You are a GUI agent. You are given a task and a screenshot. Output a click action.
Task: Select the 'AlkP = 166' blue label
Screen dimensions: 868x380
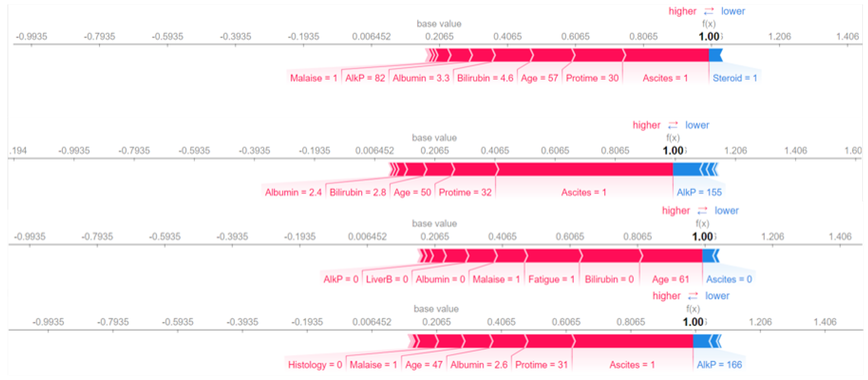[719, 365]
